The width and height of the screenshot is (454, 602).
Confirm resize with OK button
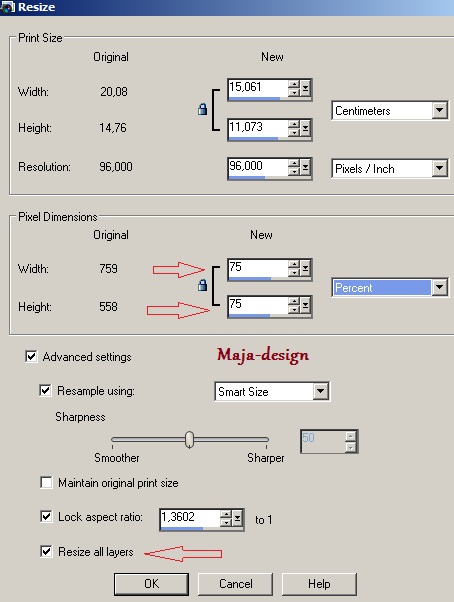point(151,584)
